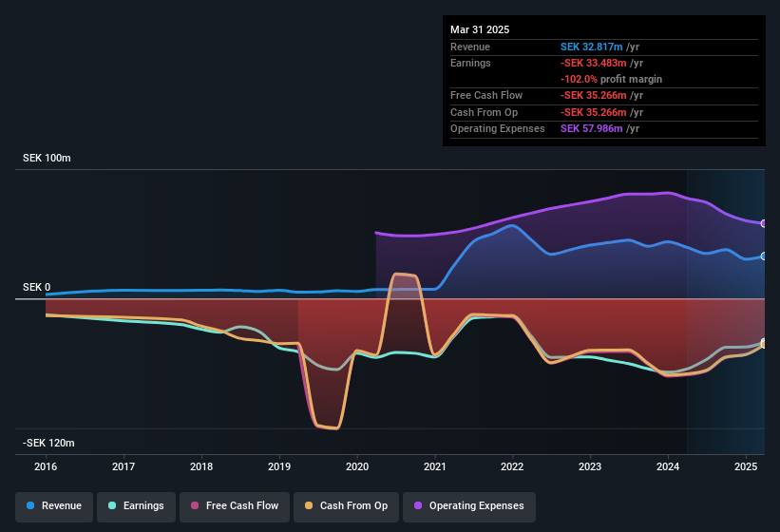Screen dimensions: 780x532
Task: Click the blue Revenue endpoint marker
Action: [x=764, y=256]
